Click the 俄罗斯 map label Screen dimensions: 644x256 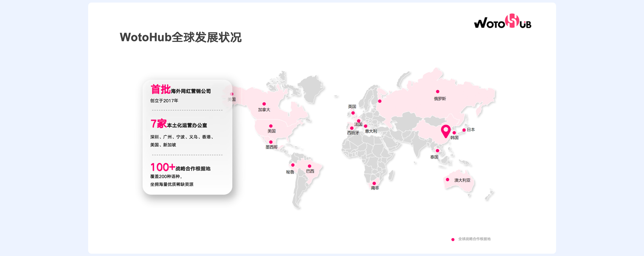coord(440,99)
